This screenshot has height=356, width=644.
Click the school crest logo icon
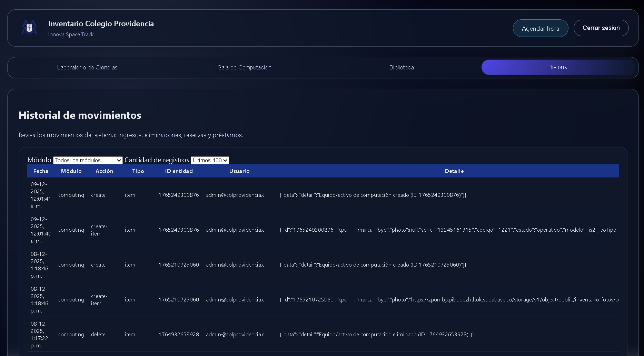[x=29, y=28]
